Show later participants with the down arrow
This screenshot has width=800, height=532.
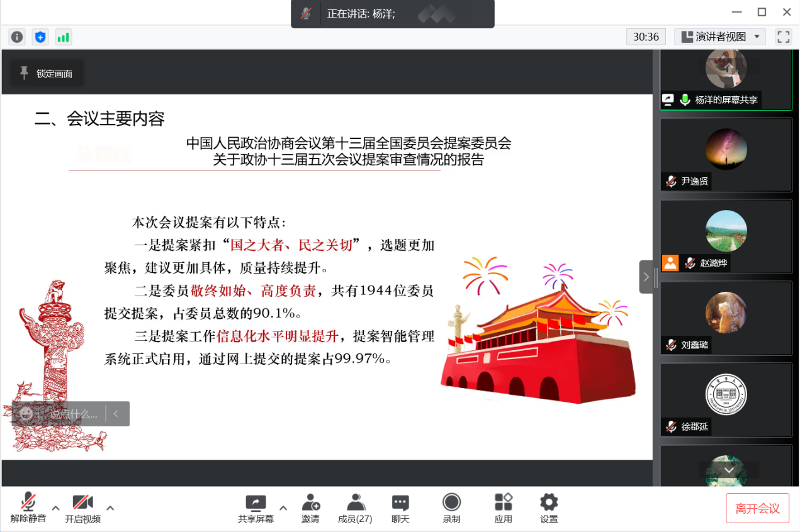[729, 470]
